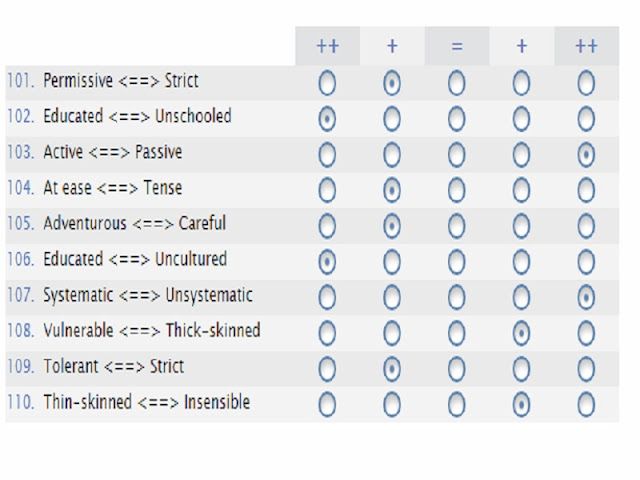The image size is (640, 480).
Task: Select strongly Systematic for item 107
Action: (x=327, y=298)
